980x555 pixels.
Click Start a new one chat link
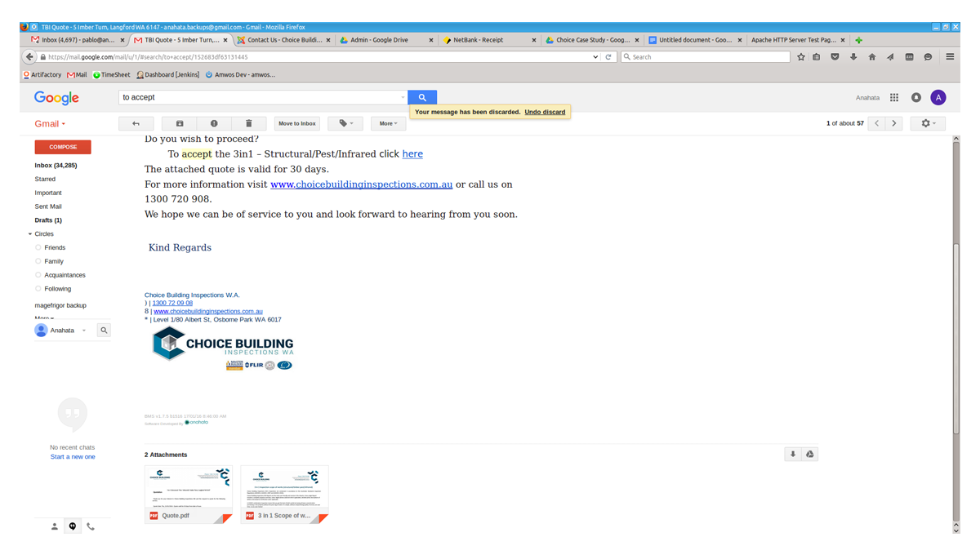point(73,457)
